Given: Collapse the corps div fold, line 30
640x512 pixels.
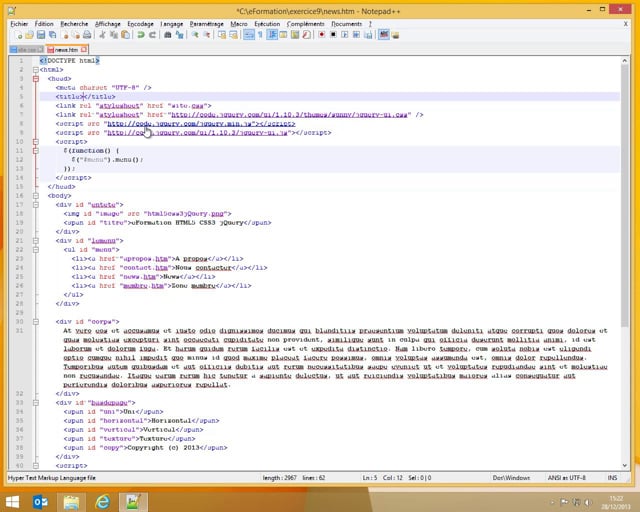Looking at the screenshot, I should [36, 322].
